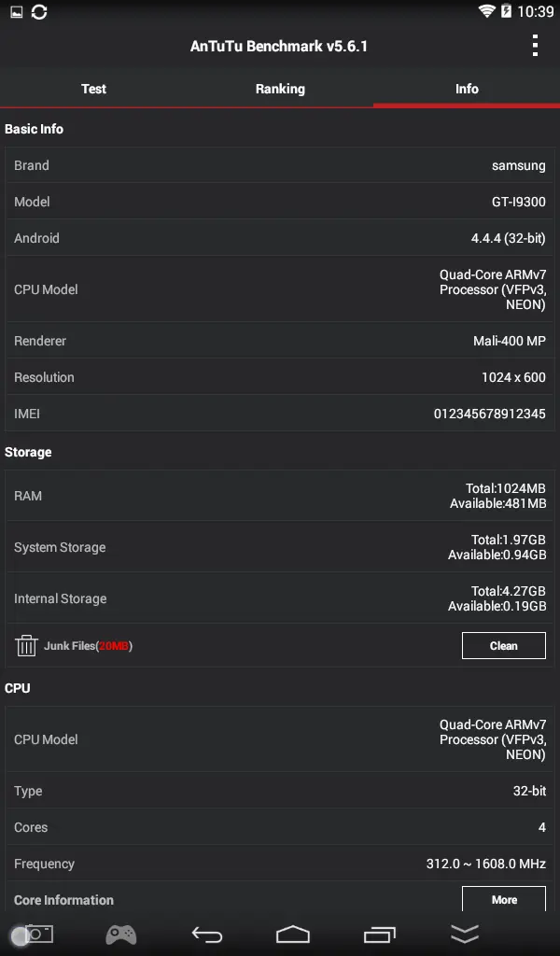
Task: Tap the camera screenshot icon in bottom bar
Action: (x=37, y=934)
